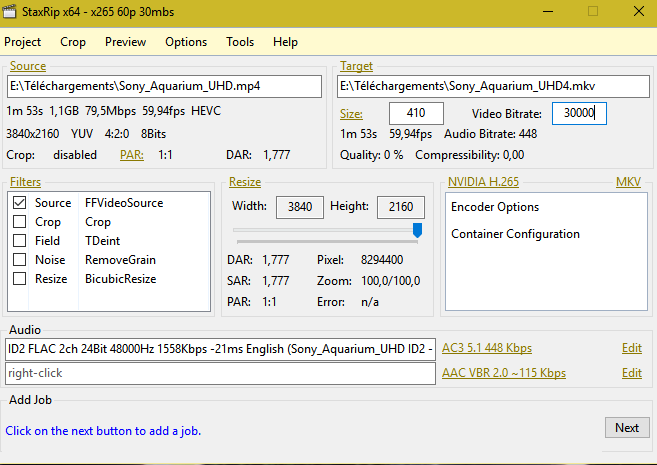
Task: Click Edit for the AC3 audio track
Action: (632, 348)
